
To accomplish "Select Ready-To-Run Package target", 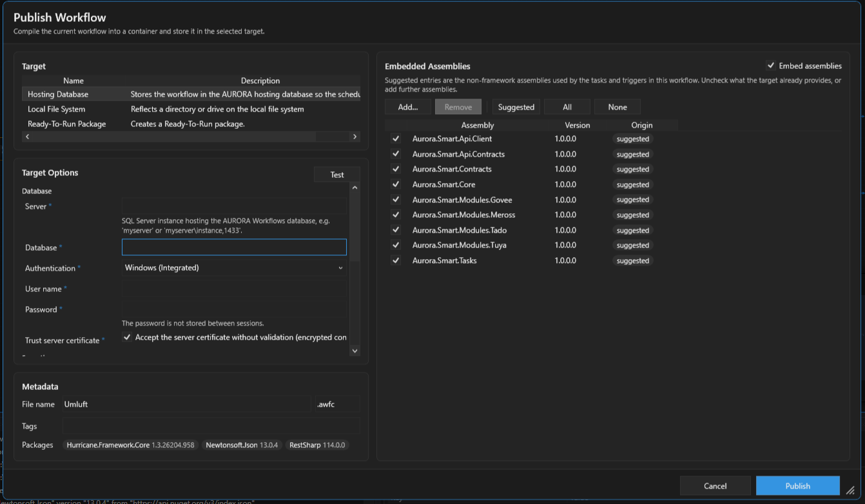I will (x=191, y=124).
